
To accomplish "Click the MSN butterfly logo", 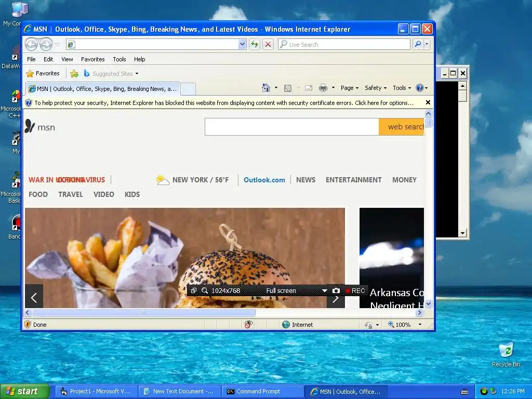I will [30, 126].
